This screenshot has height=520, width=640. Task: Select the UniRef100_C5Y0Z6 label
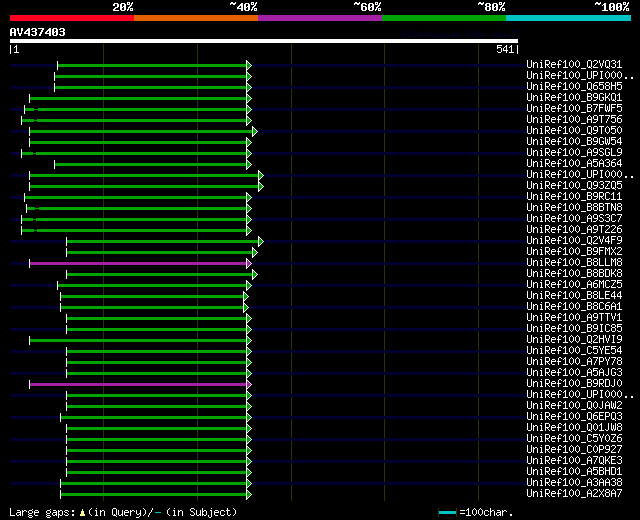tap(574, 439)
